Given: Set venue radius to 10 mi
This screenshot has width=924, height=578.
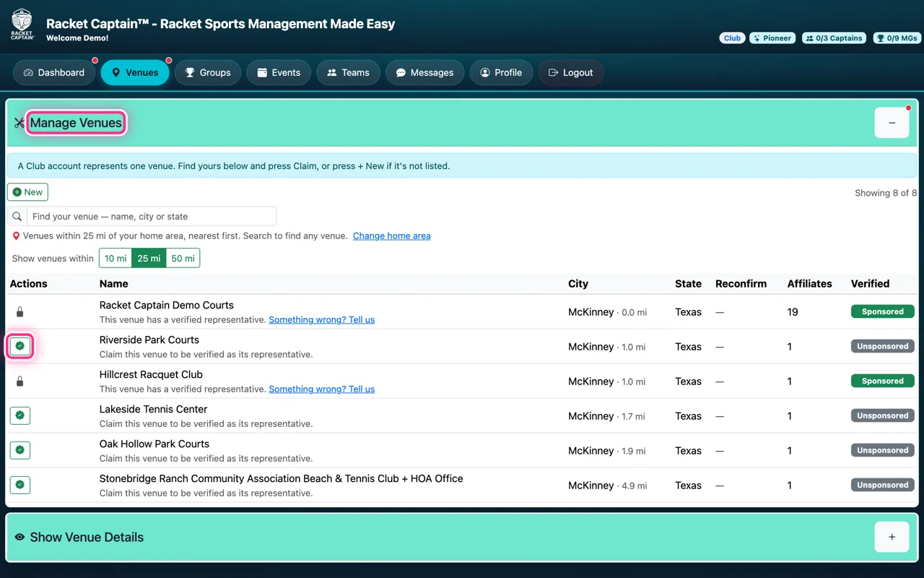Looking at the screenshot, I should click(x=115, y=258).
